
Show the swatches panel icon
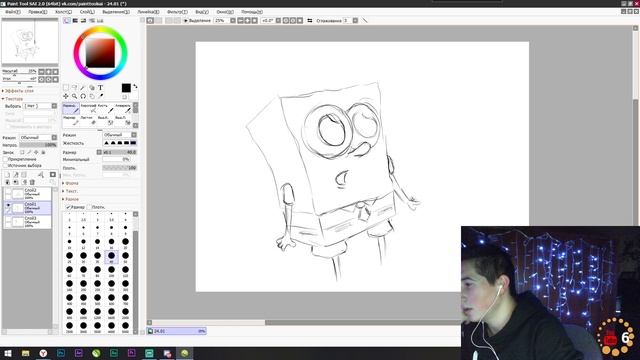click(100, 20)
